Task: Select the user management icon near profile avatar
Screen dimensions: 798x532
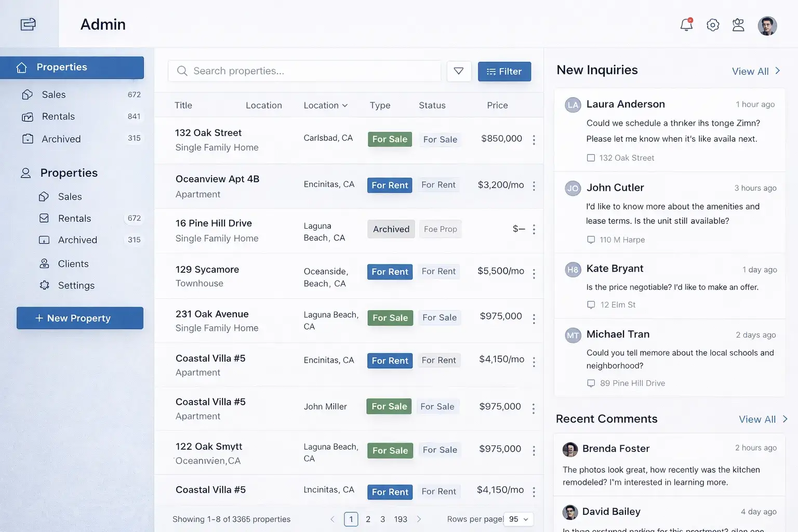Action: click(x=738, y=24)
